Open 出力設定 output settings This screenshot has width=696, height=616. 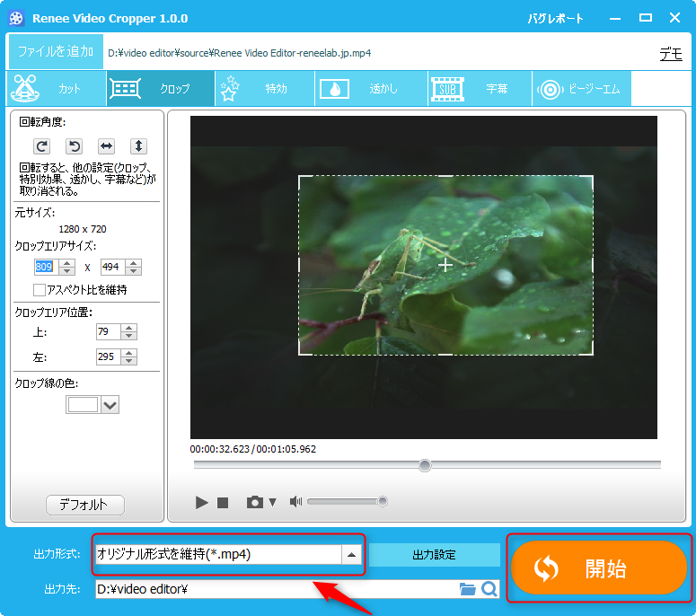click(434, 554)
